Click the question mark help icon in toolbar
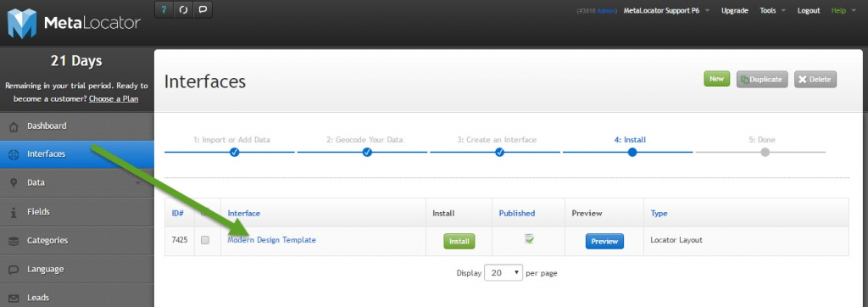The width and height of the screenshot is (868, 307). click(164, 9)
